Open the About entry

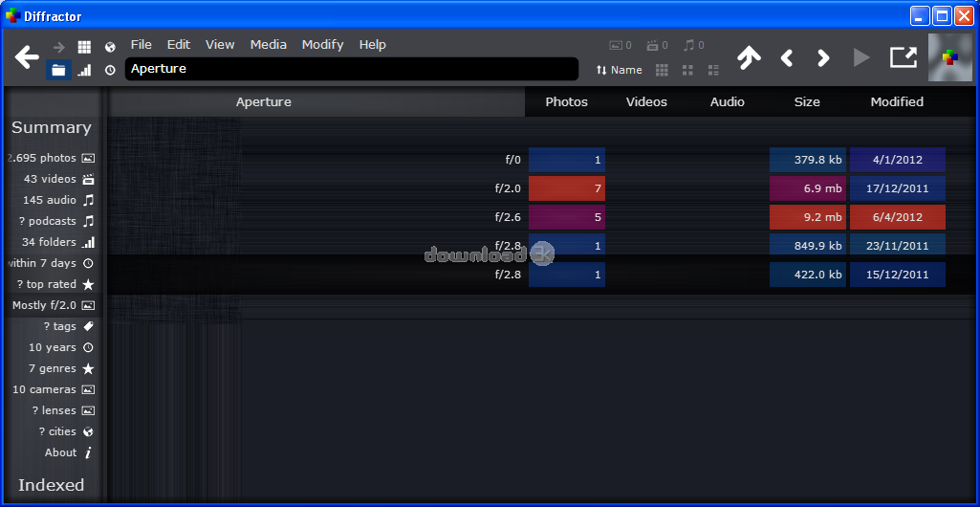coord(68,452)
